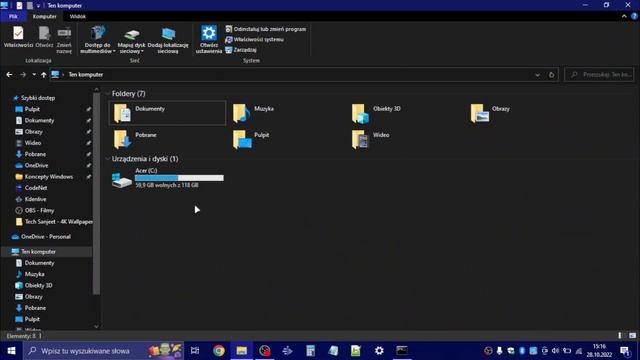
Task: Expand the address bar history dropdown
Action: [537, 75]
